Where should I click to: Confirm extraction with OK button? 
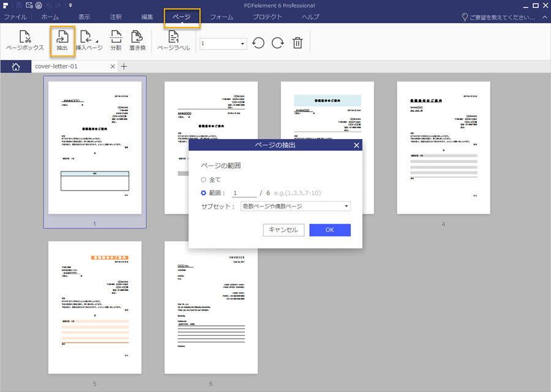point(330,230)
